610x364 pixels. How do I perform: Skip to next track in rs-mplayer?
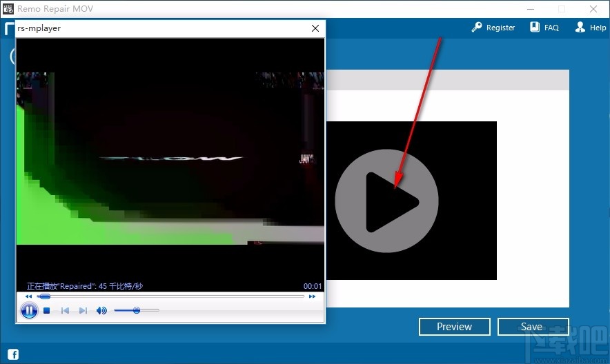[x=83, y=310]
